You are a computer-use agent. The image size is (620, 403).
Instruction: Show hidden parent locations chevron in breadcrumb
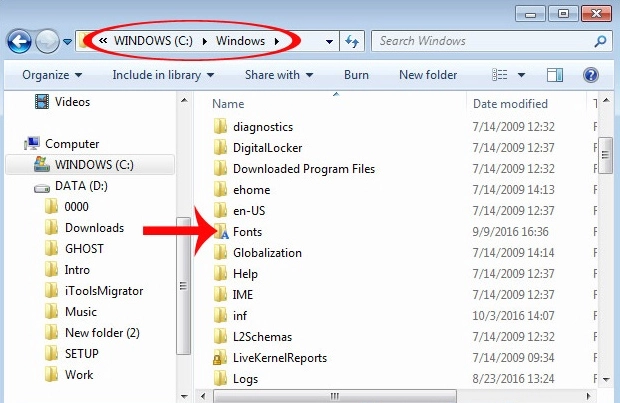click(103, 41)
